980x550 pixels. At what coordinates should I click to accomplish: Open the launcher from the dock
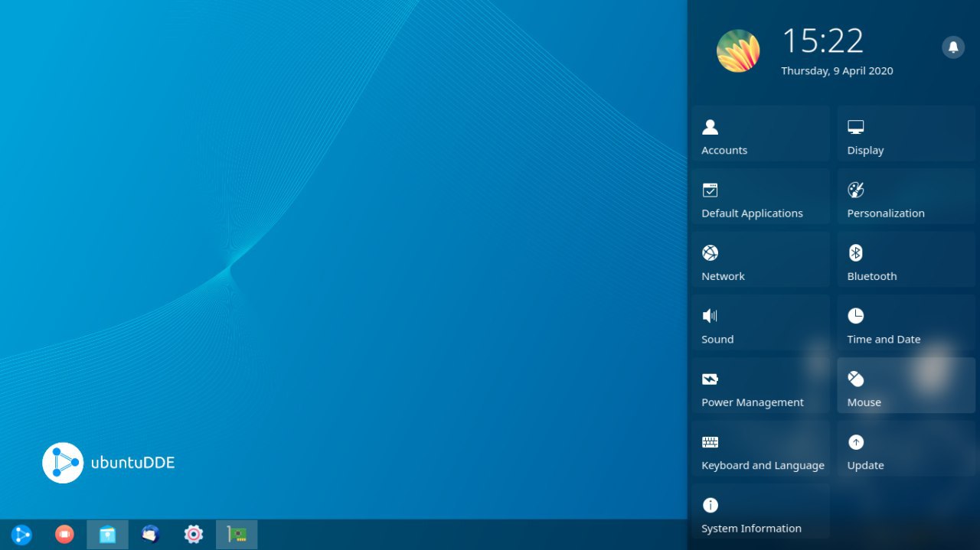point(21,535)
